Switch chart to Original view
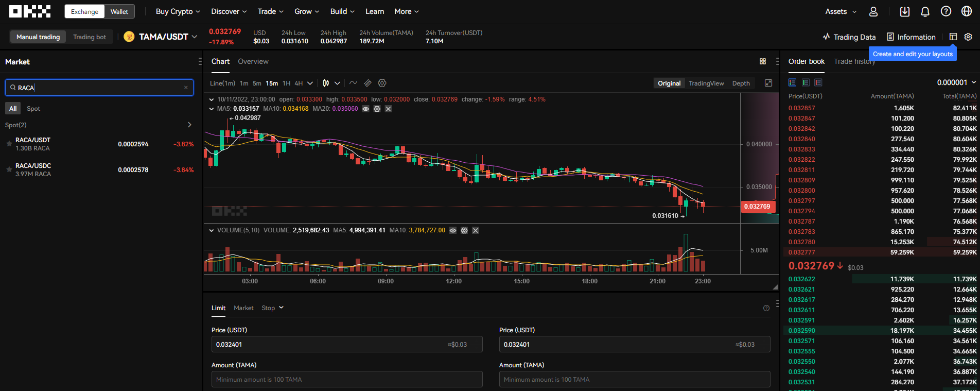This screenshot has width=980, height=391. (x=669, y=83)
